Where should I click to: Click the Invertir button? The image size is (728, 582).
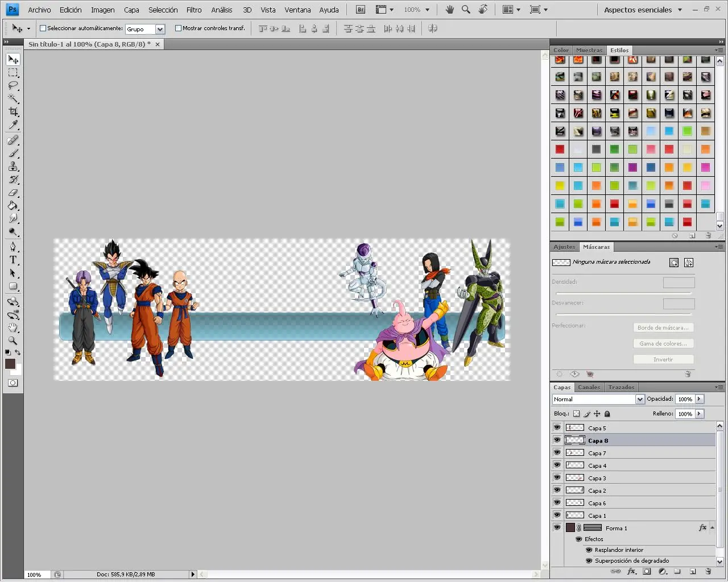pos(663,359)
